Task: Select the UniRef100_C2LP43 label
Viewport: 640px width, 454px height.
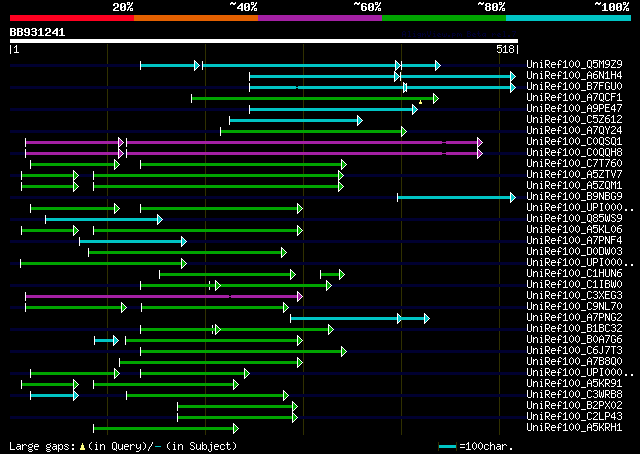Action: click(x=574, y=417)
